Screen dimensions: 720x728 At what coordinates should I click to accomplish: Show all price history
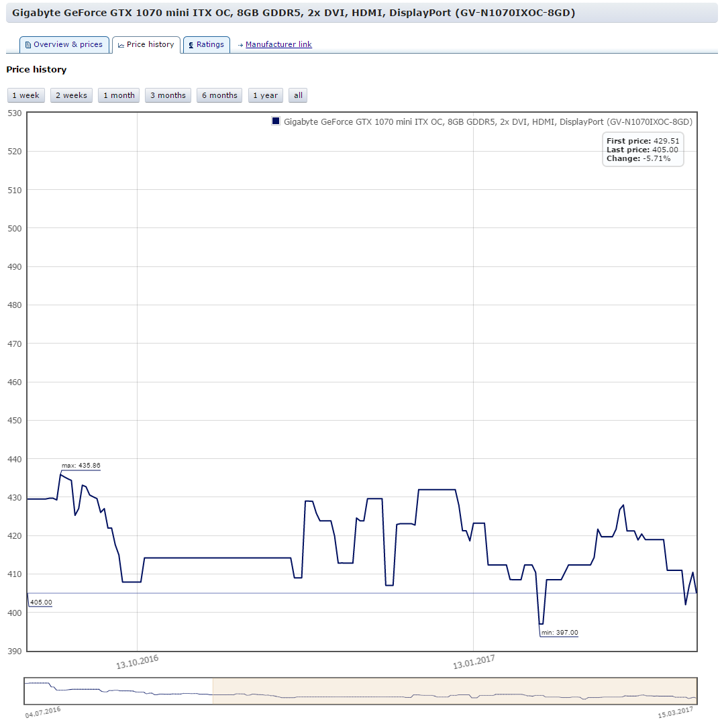pyautogui.click(x=298, y=95)
